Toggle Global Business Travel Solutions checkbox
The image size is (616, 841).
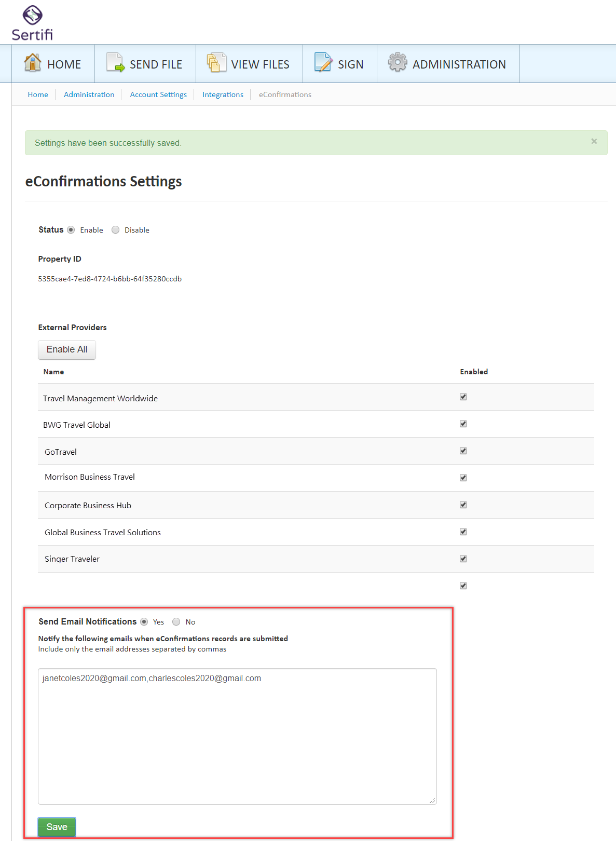click(463, 532)
